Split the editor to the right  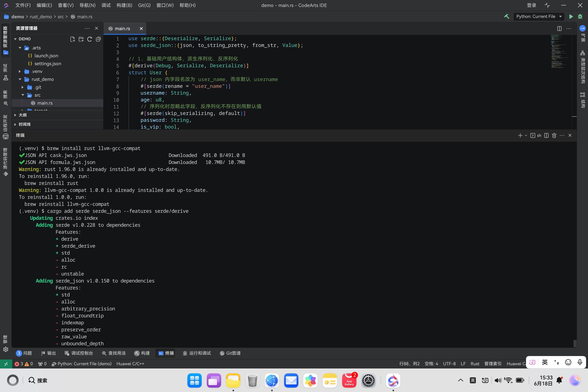coord(559,28)
